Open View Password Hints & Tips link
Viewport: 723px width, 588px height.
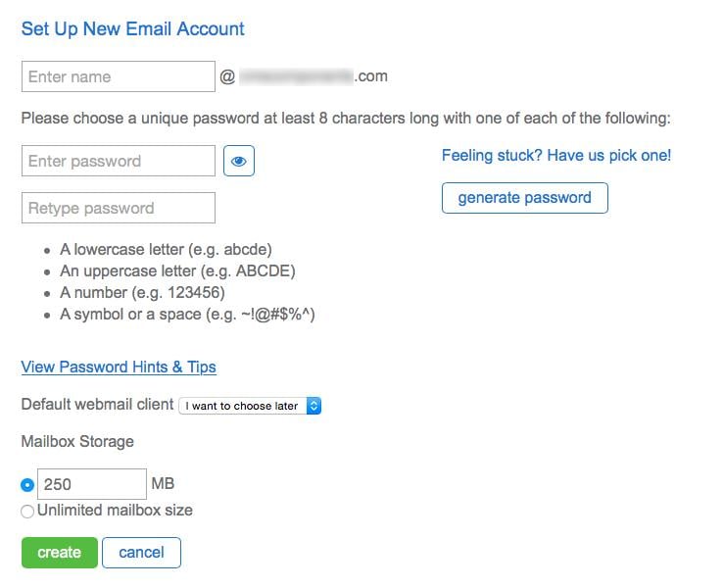click(119, 367)
